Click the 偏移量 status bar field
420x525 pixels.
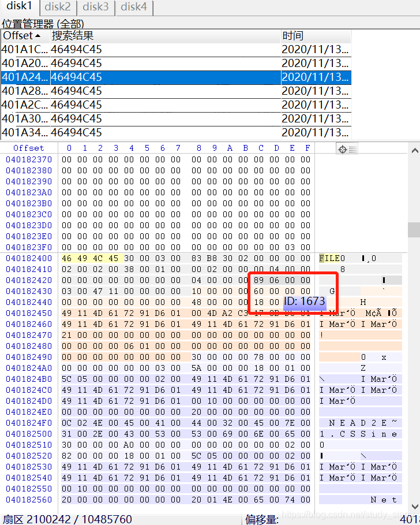261,520
